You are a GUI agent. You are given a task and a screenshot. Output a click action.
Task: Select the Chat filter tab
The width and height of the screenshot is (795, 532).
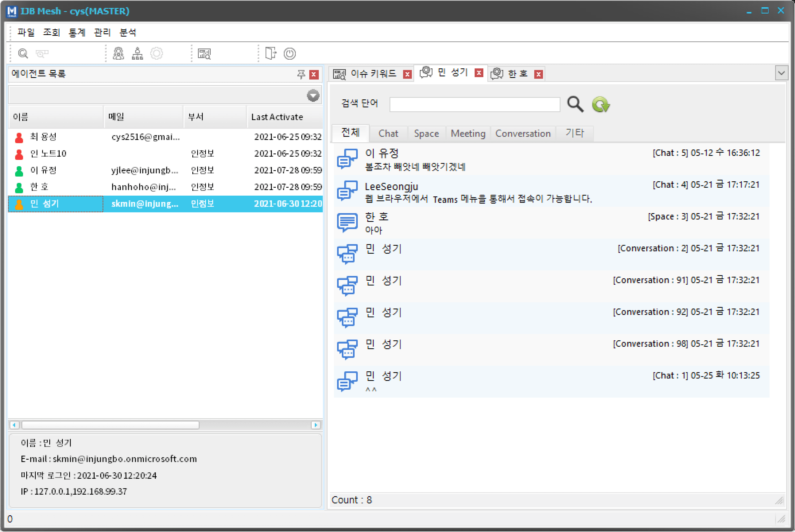point(388,133)
